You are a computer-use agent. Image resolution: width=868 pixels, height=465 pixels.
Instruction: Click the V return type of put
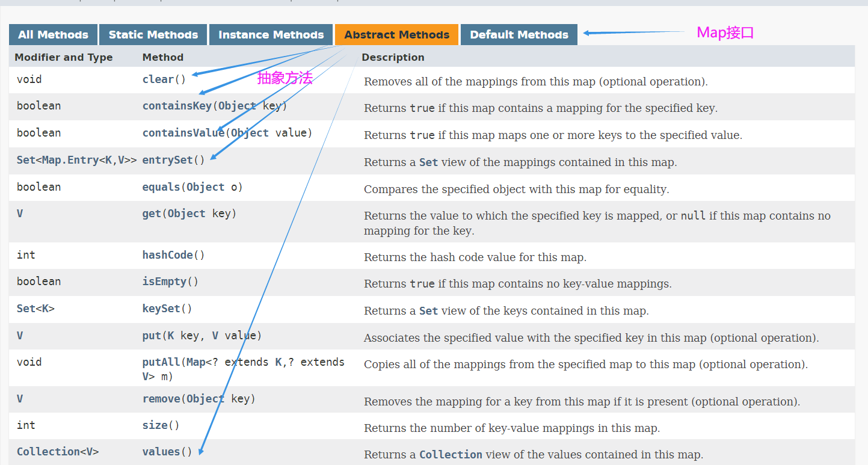point(20,336)
